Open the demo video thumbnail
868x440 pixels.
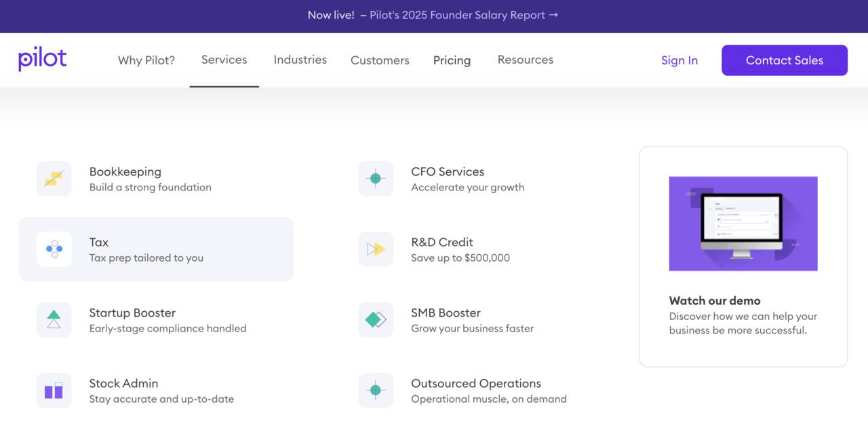[x=743, y=224]
